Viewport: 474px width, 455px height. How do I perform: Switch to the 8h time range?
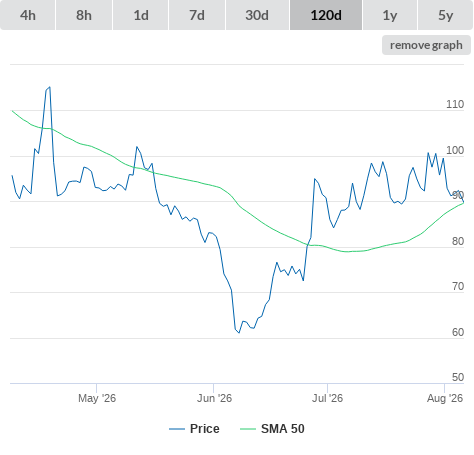(84, 15)
